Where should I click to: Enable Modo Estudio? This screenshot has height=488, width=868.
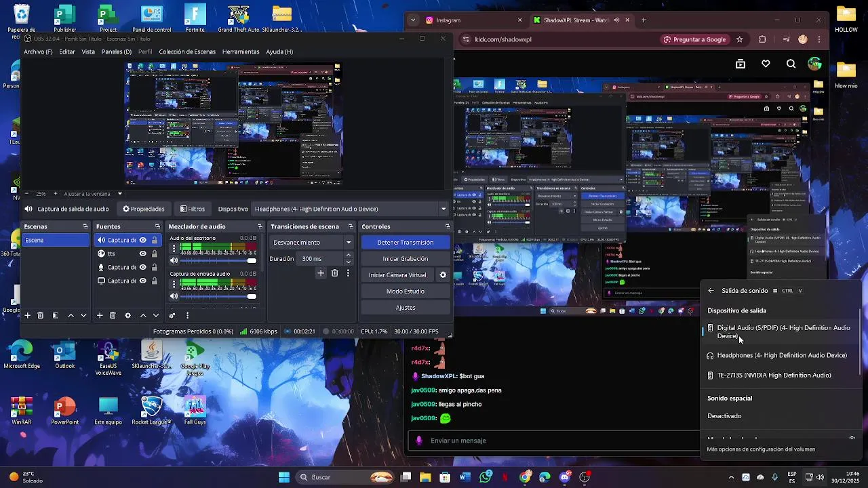click(x=406, y=291)
